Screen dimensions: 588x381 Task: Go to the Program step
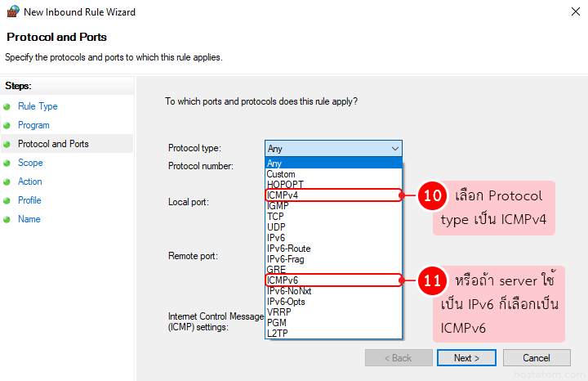(x=33, y=125)
